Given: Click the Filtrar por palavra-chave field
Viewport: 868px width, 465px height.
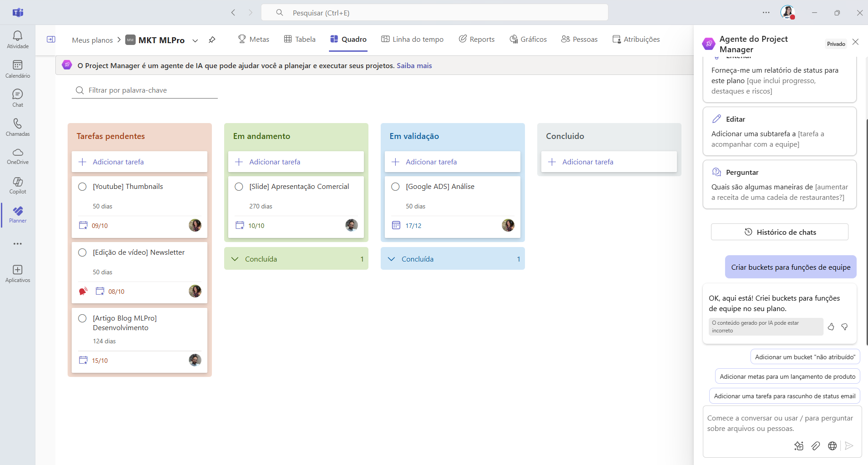Looking at the screenshot, I should (x=145, y=90).
